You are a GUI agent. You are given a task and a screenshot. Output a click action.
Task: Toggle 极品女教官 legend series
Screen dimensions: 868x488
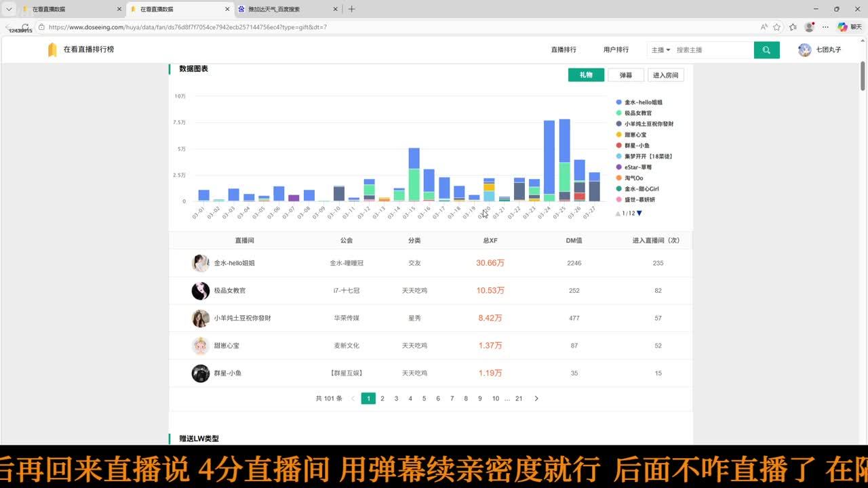click(x=637, y=113)
